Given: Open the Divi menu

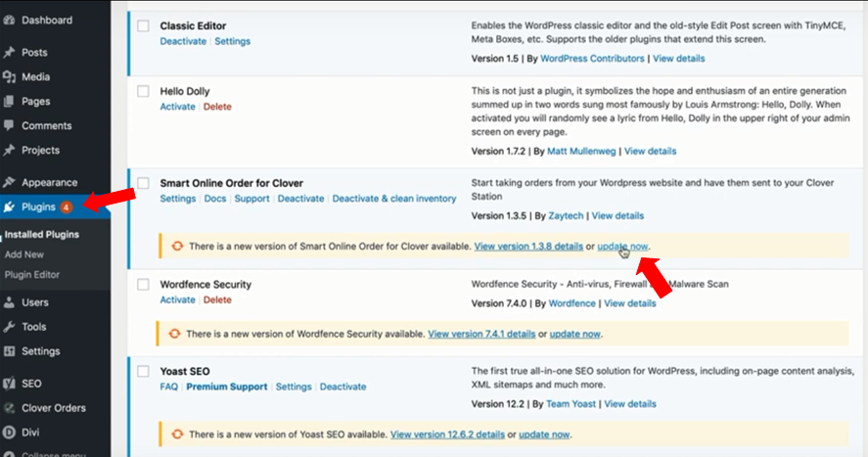Looking at the screenshot, I should click(x=30, y=433).
